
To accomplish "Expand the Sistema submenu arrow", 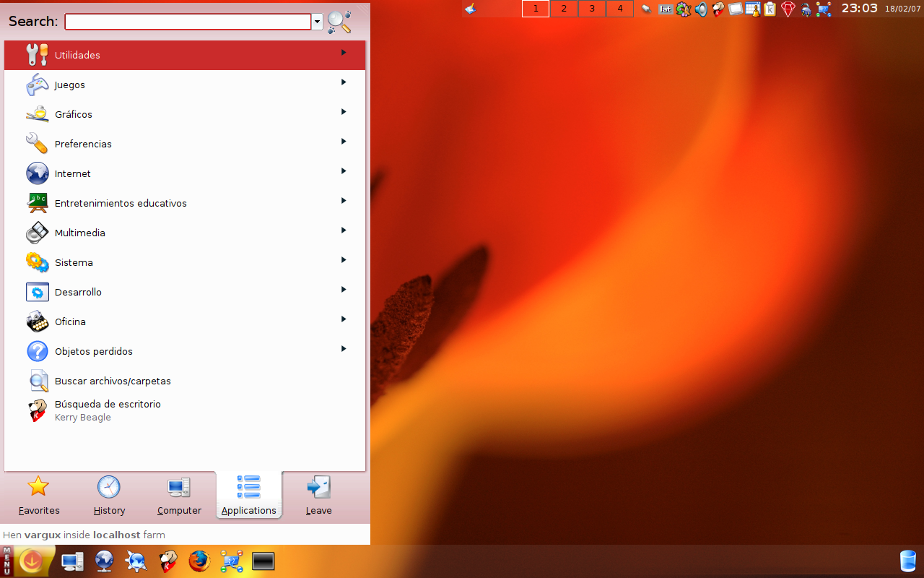I will click(344, 259).
